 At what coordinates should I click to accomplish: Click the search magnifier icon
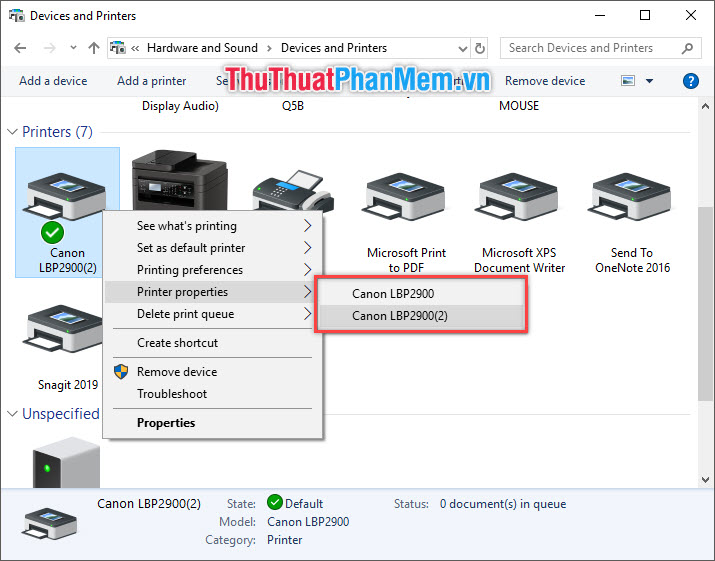(x=688, y=48)
